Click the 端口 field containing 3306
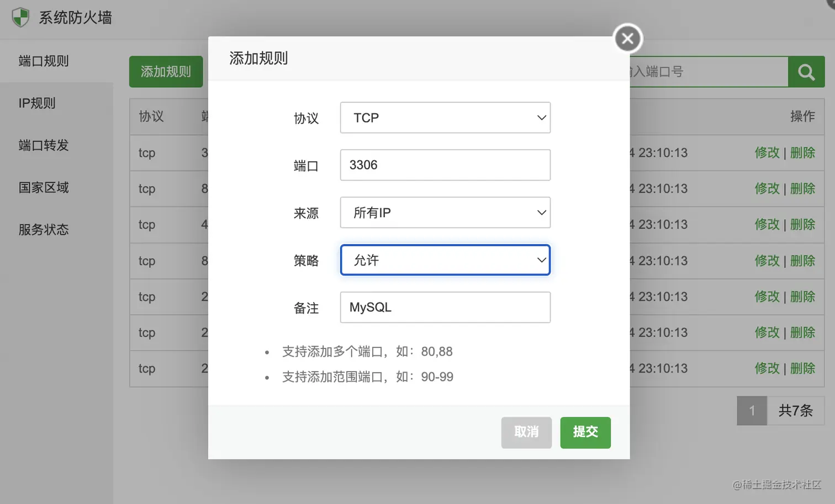Screen dimensions: 835x504 click(x=445, y=165)
